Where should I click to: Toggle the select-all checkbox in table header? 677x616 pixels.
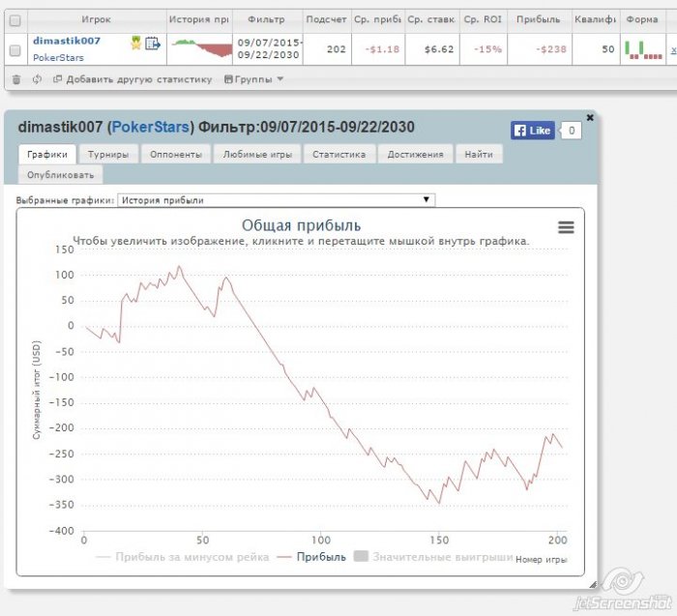pyautogui.click(x=15, y=20)
